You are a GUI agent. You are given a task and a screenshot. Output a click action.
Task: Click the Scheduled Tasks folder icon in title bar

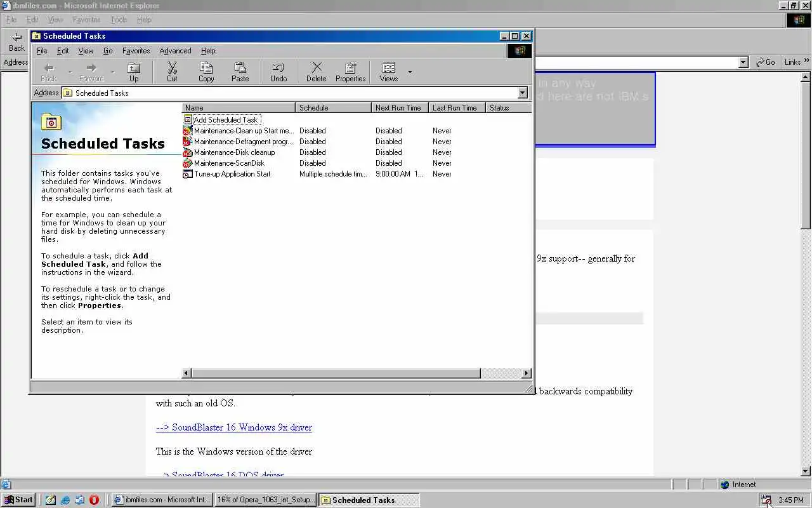pos(37,36)
